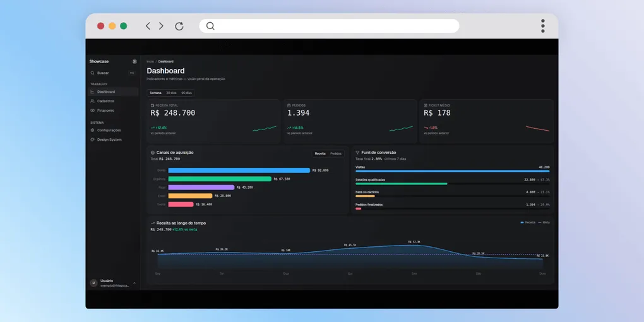Viewport: 644px width, 322px height.
Task: Click the Pedidos finalizados progress bar
Action: tap(452, 208)
